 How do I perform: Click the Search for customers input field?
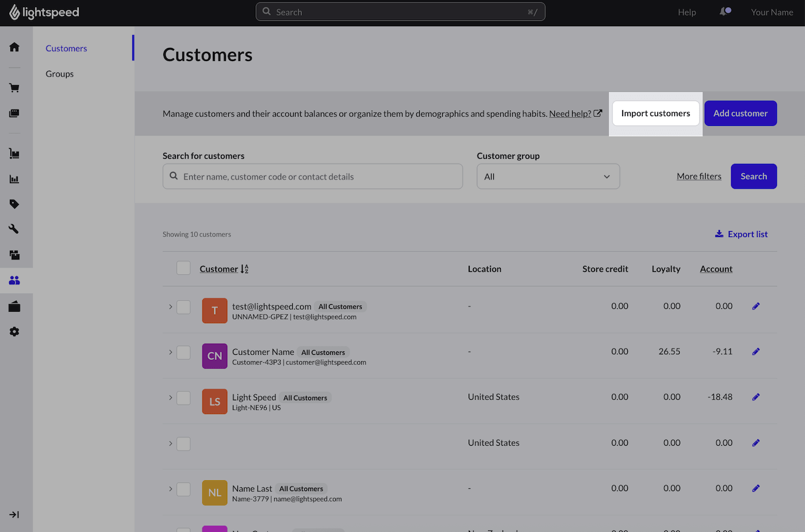click(x=313, y=177)
